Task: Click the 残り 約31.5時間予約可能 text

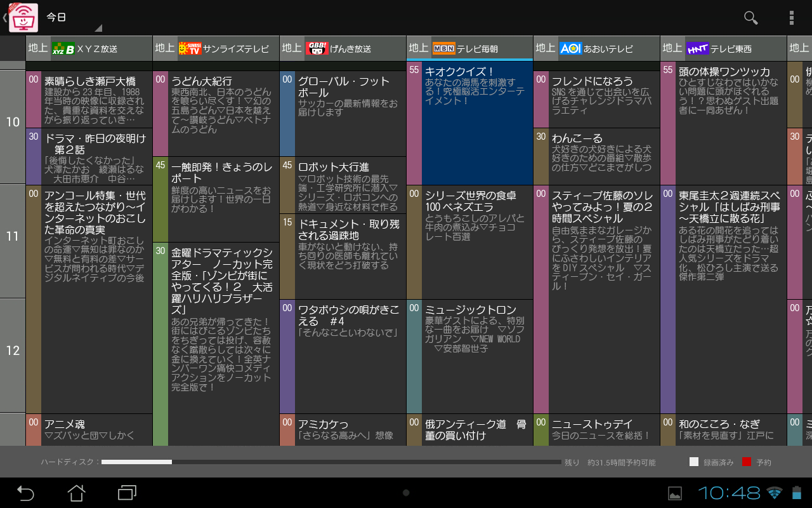Action: tap(610, 463)
